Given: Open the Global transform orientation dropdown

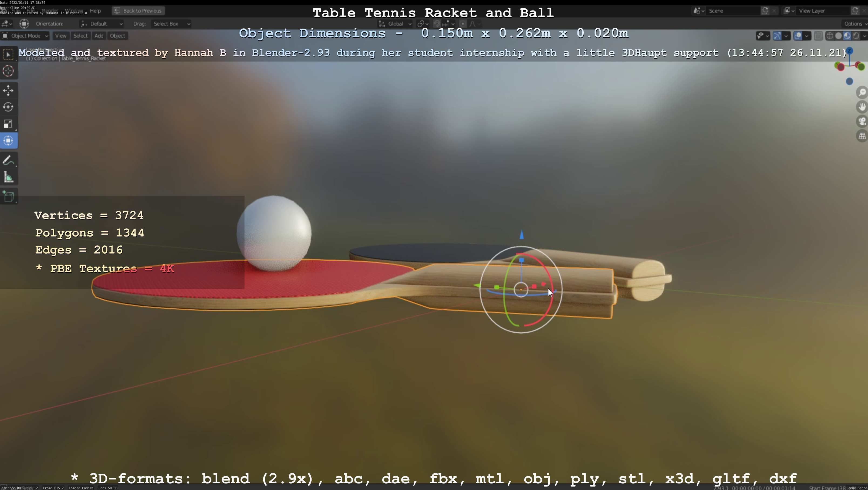Looking at the screenshot, I should (394, 23).
